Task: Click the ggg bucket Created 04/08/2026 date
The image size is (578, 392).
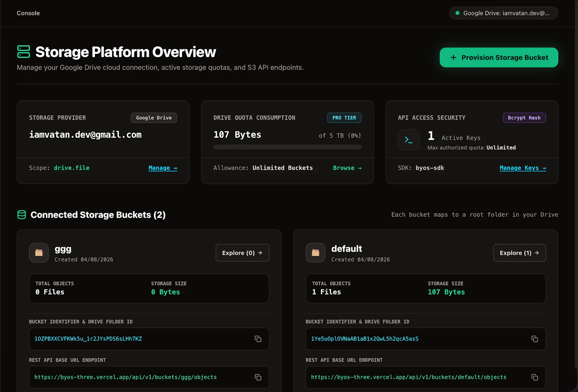Action: (x=84, y=259)
